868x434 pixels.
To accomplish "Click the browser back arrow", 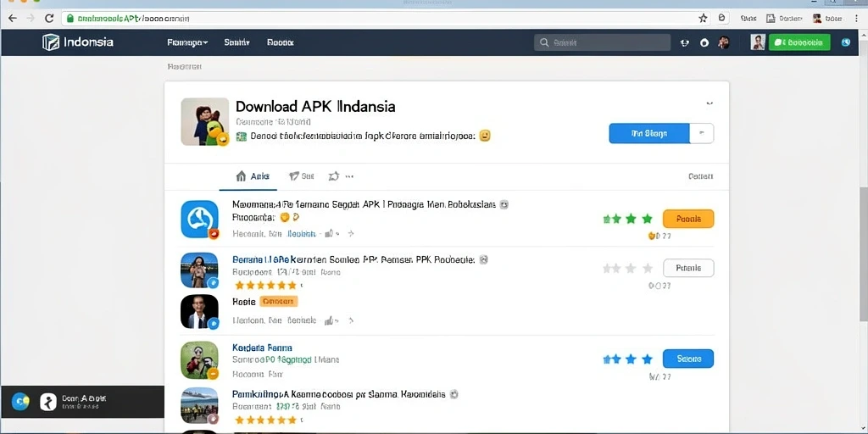I will coord(12,19).
